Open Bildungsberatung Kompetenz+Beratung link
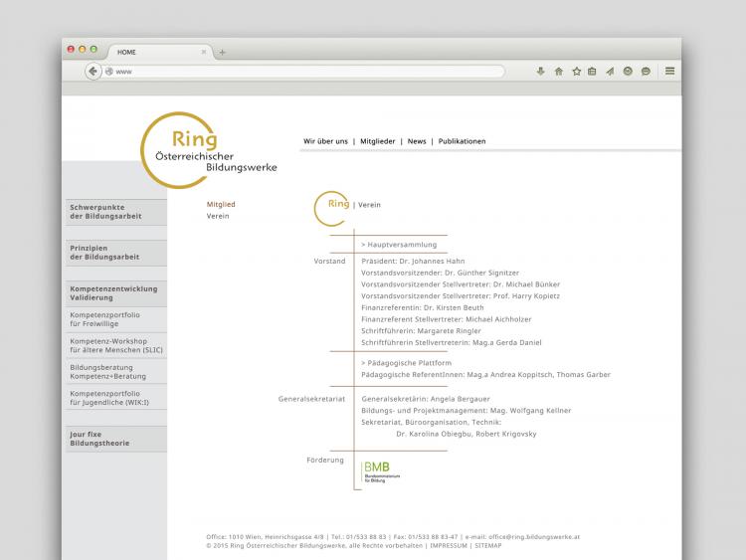 [116, 372]
